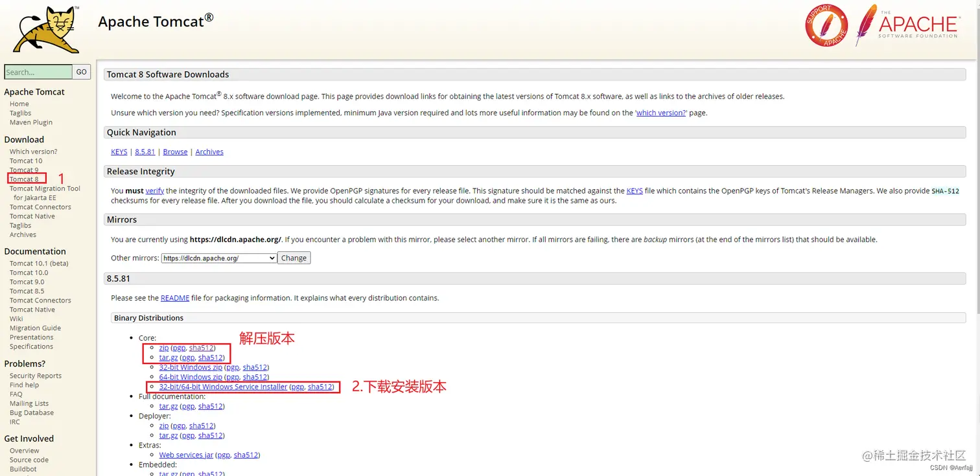Viewport: 980px width, 476px height.
Task: Open the Specifications link
Action: [x=31, y=346]
